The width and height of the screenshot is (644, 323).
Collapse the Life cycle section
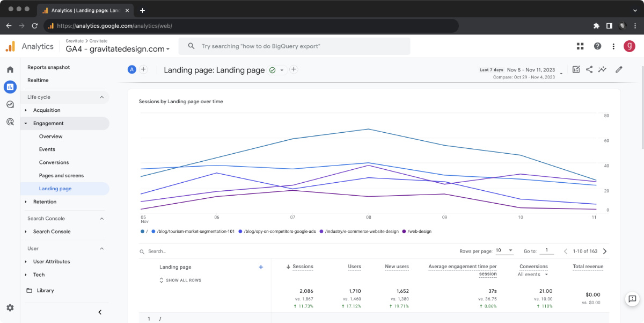[x=101, y=97]
